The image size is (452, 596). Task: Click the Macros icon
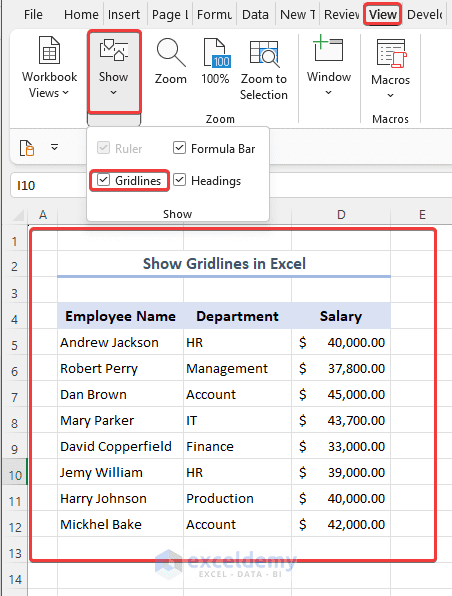[391, 54]
